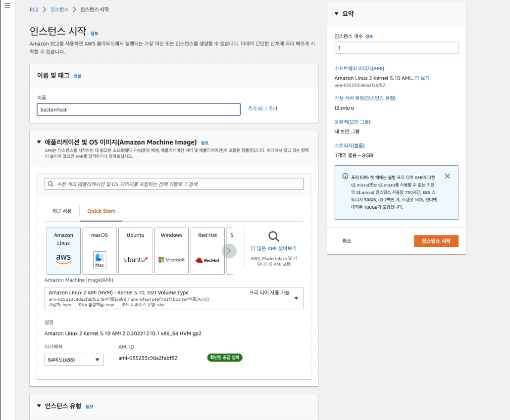Click AMI description text Amazon Linux 2 Kernel 5.10 AMI 2.0.20221210.1

(123, 333)
